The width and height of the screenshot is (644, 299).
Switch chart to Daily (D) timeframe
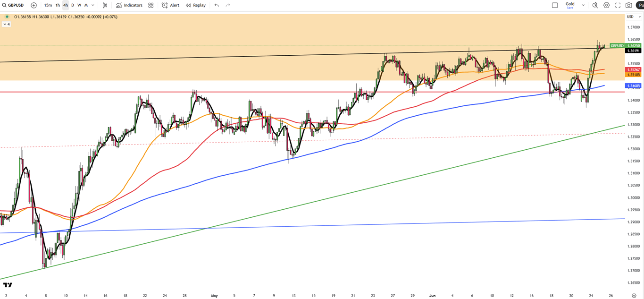pyautogui.click(x=73, y=5)
